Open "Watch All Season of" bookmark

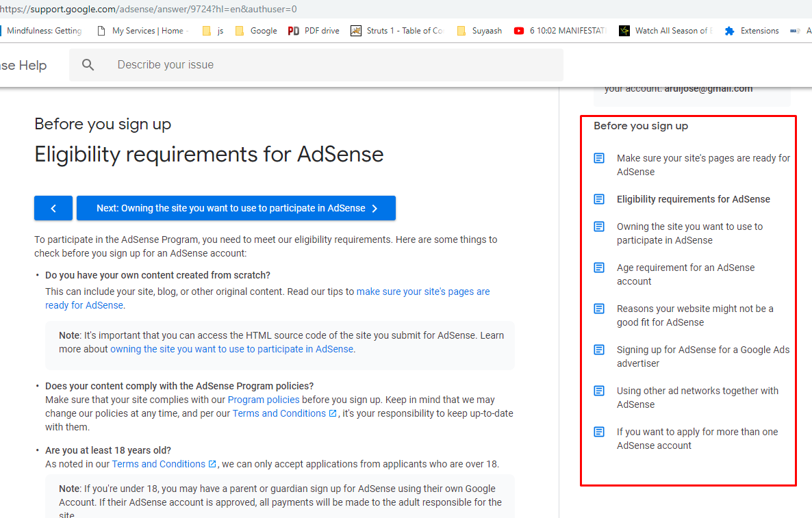(666, 31)
